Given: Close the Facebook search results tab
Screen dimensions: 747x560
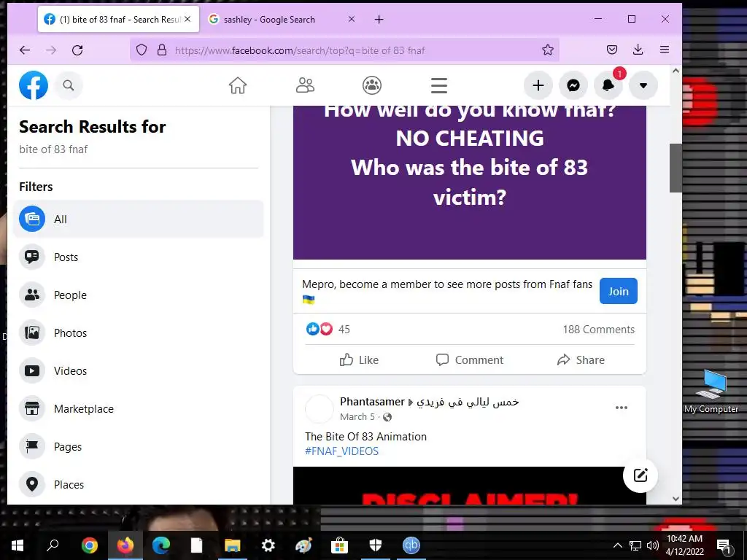Looking at the screenshot, I should coord(187,20).
